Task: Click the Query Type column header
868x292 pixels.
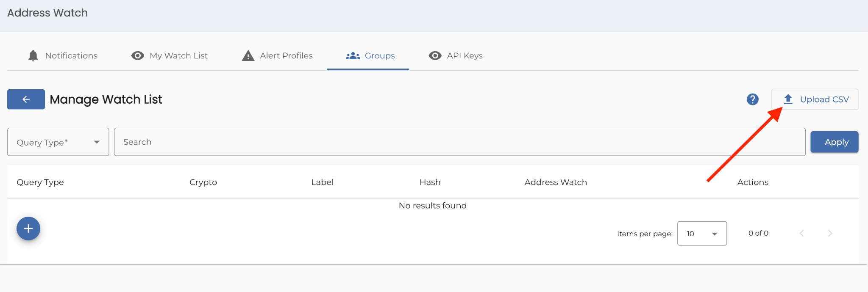Action: (x=40, y=182)
